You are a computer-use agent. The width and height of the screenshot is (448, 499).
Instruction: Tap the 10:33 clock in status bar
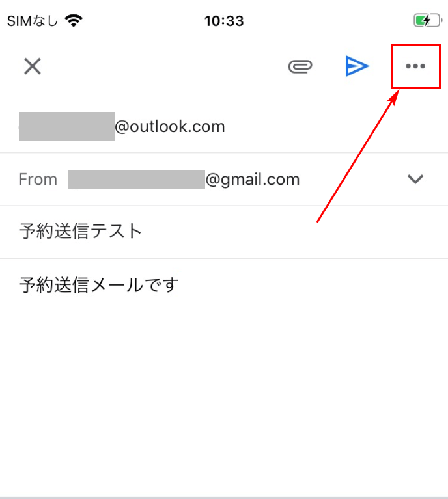pos(224,21)
